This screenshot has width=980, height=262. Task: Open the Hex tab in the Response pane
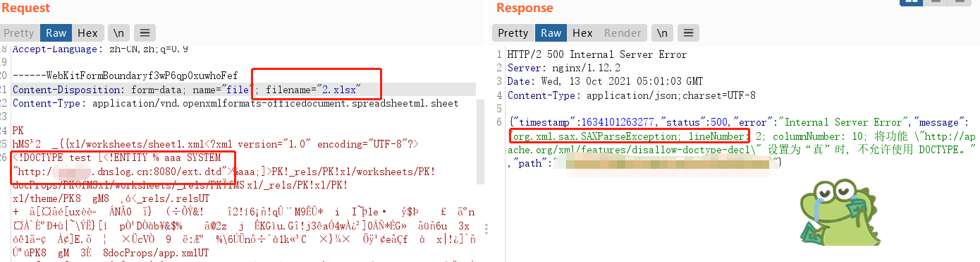(582, 32)
